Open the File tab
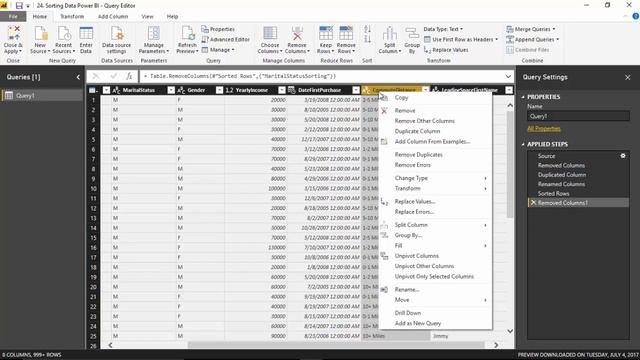This screenshot has width=640, height=360. click(13, 17)
